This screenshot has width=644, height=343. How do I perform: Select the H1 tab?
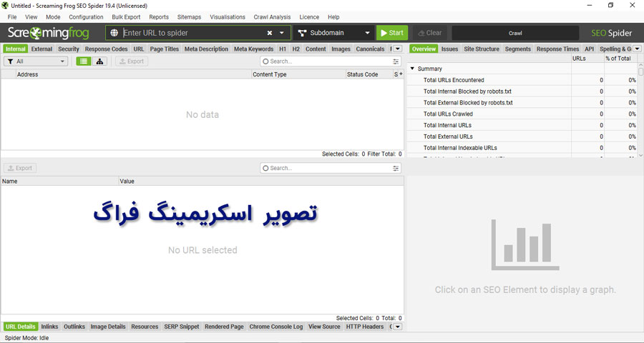pyautogui.click(x=283, y=49)
